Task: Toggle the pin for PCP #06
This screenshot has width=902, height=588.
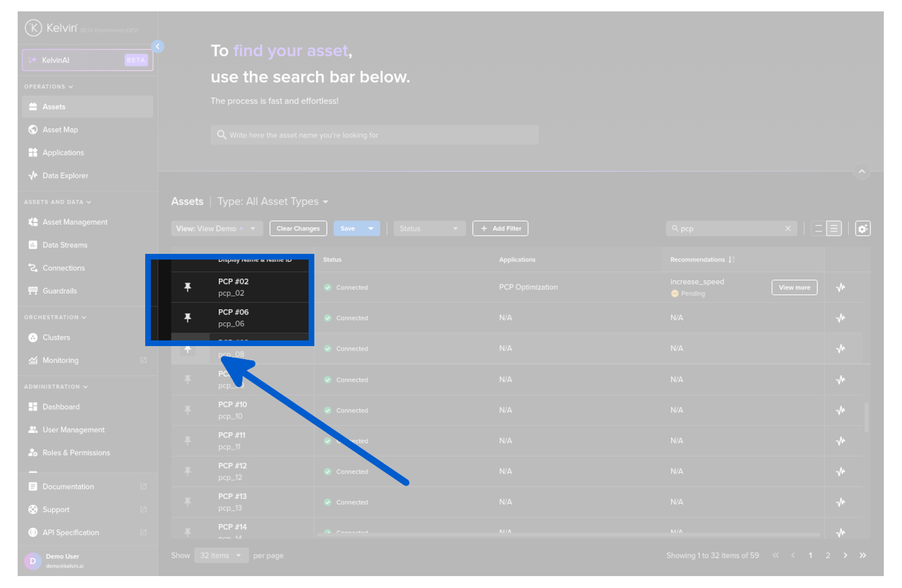Action: pyautogui.click(x=187, y=318)
